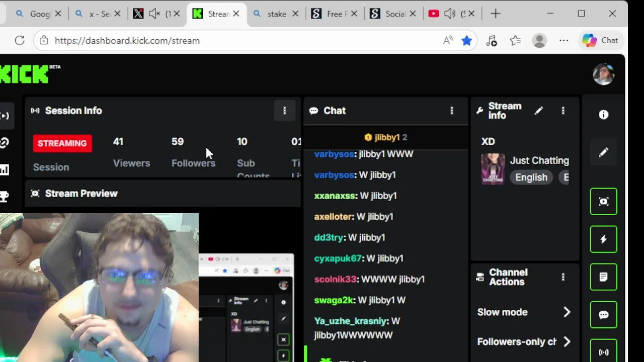Open Chat panel three-dot menu
This screenshot has height=362, width=644.
point(452,111)
